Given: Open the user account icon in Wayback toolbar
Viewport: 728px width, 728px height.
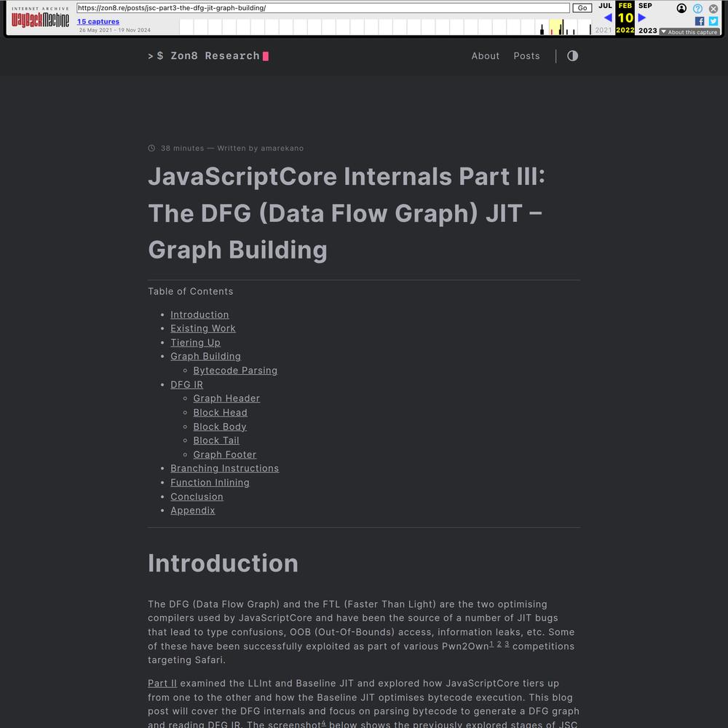Looking at the screenshot, I should [681, 8].
